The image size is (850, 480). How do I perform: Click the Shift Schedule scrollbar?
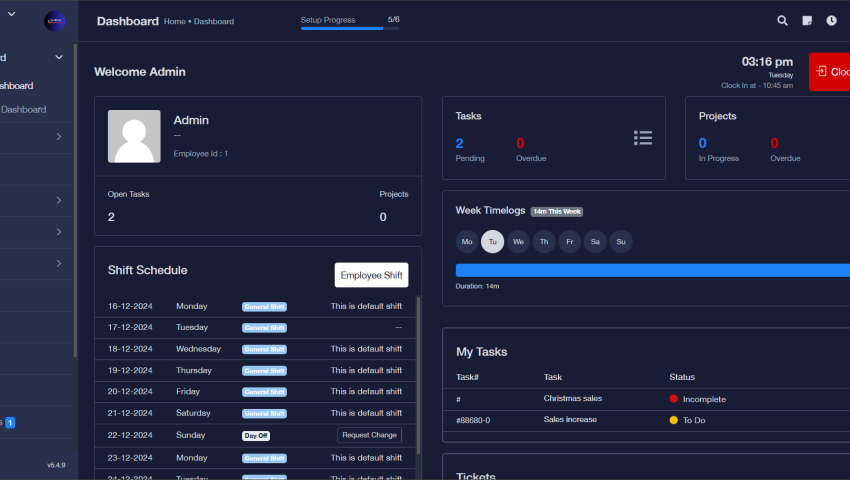[418, 375]
